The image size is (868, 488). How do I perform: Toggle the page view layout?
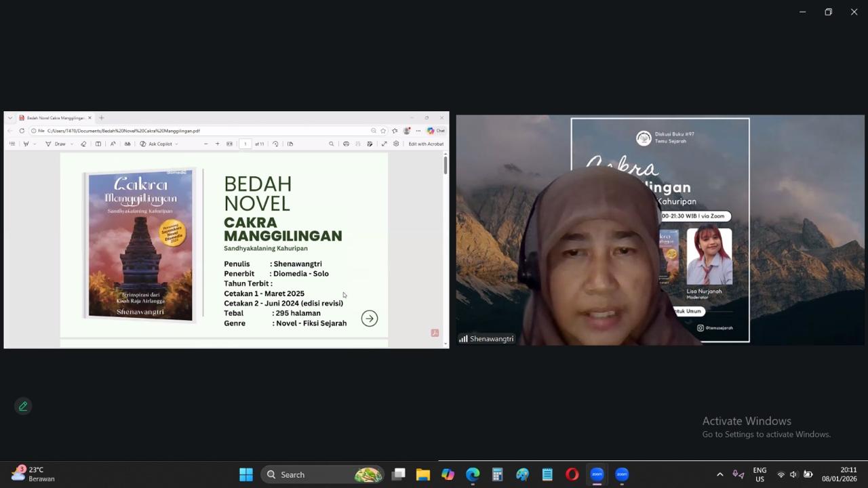click(290, 144)
